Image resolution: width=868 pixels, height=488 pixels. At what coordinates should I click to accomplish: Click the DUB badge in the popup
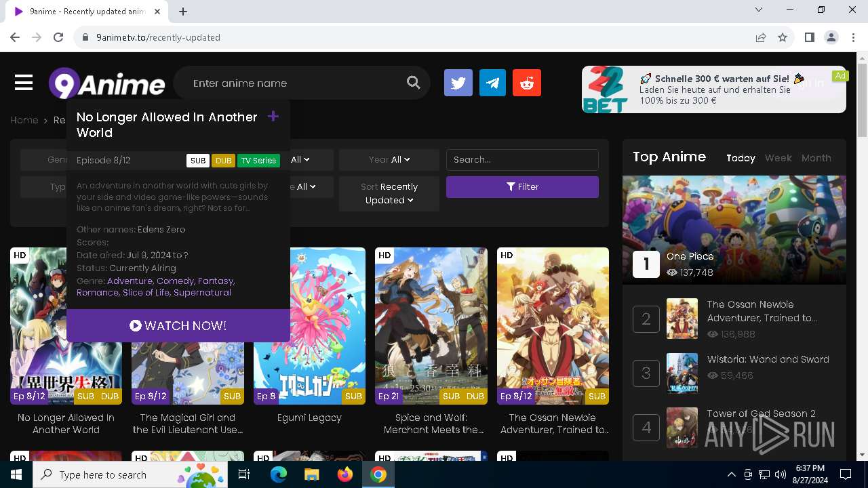click(x=223, y=161)
